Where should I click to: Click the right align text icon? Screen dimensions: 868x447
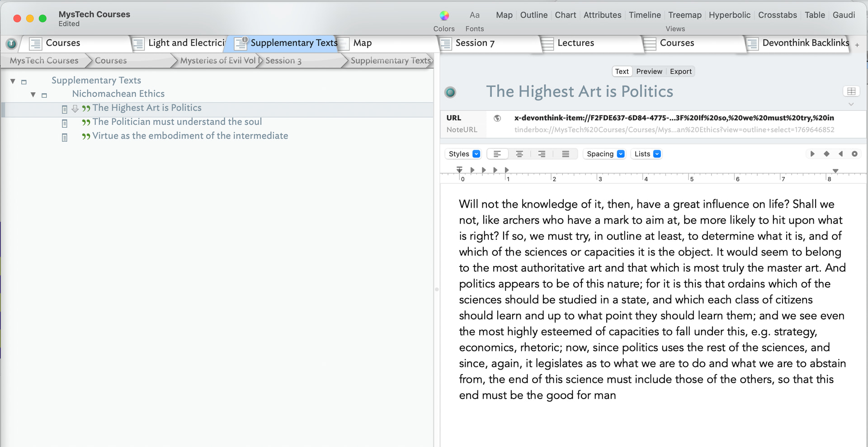542,154
